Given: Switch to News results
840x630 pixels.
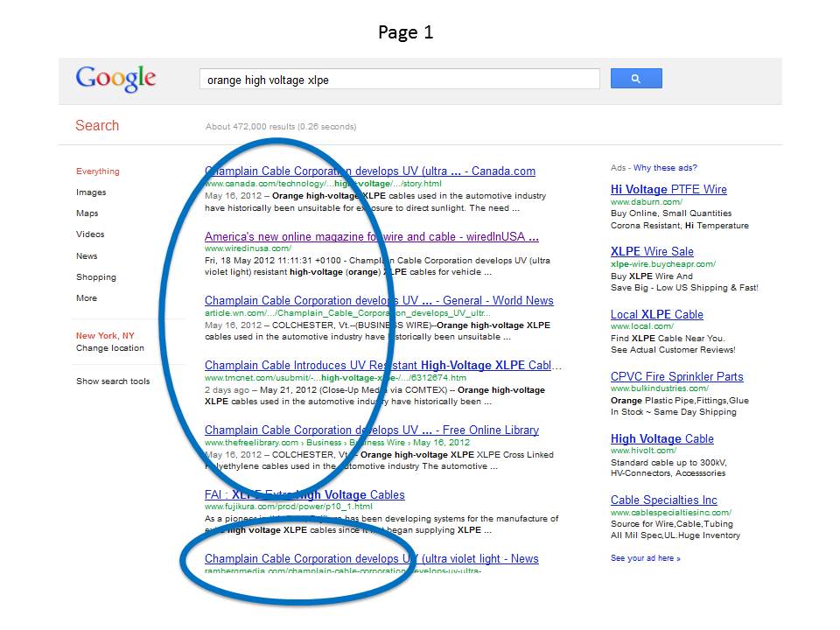Looking at the screenshot, I should [87, 256].
